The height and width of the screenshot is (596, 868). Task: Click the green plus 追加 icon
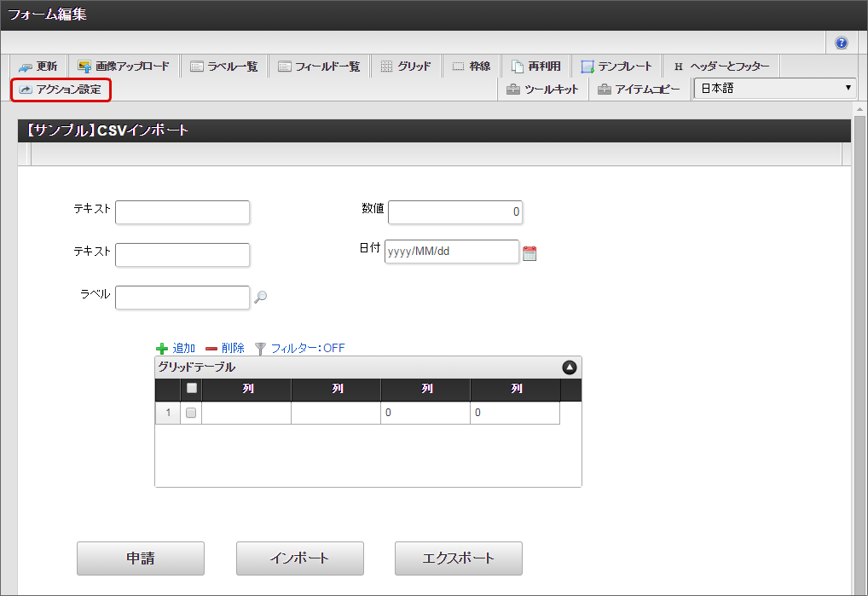pos(162,349)
